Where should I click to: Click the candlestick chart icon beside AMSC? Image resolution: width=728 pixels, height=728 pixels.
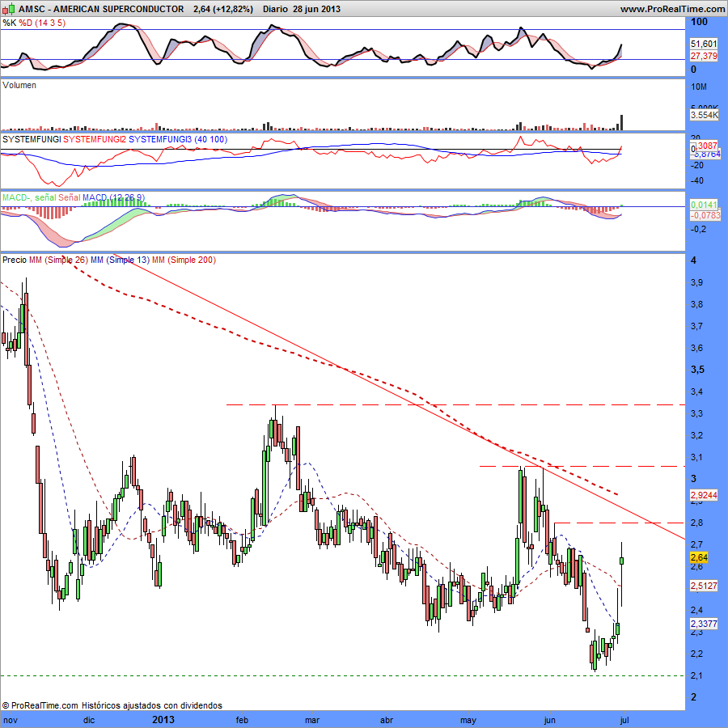tap(8, 8)
